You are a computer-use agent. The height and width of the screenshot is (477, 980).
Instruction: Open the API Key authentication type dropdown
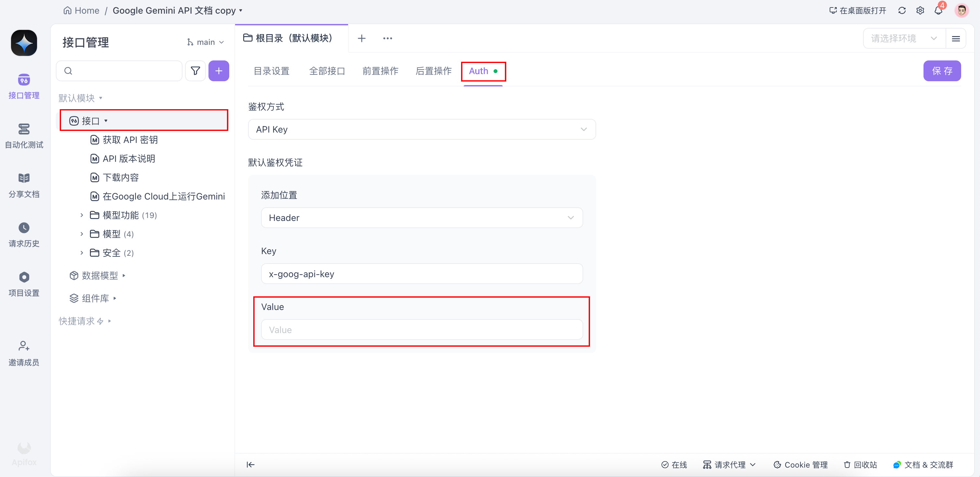click(421, 129)
